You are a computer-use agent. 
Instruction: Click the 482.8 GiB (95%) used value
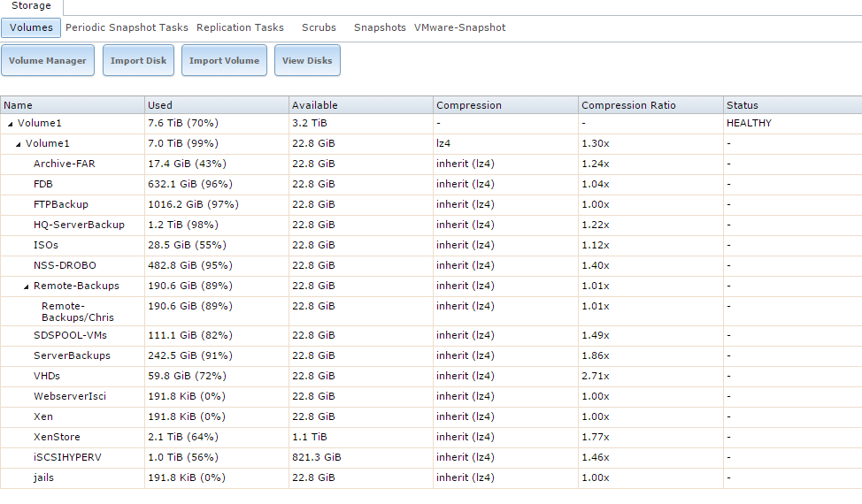(x=190, y=265)
